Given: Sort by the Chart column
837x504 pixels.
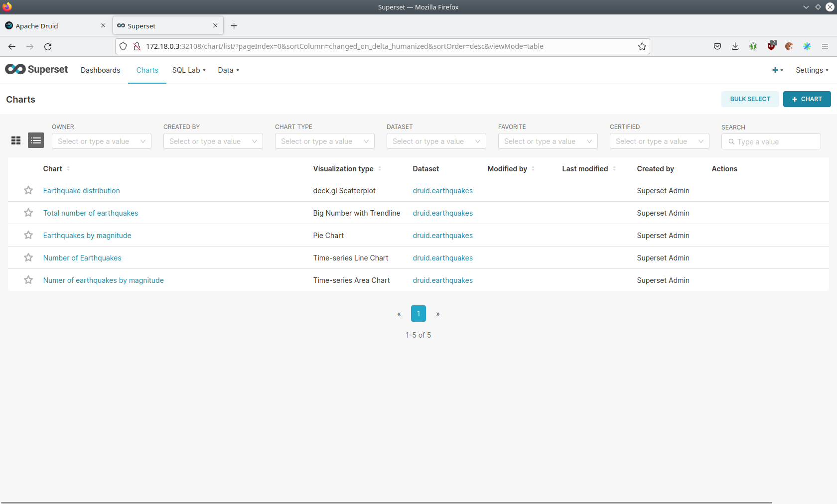Looking at the screenshot, I should 53,169.
